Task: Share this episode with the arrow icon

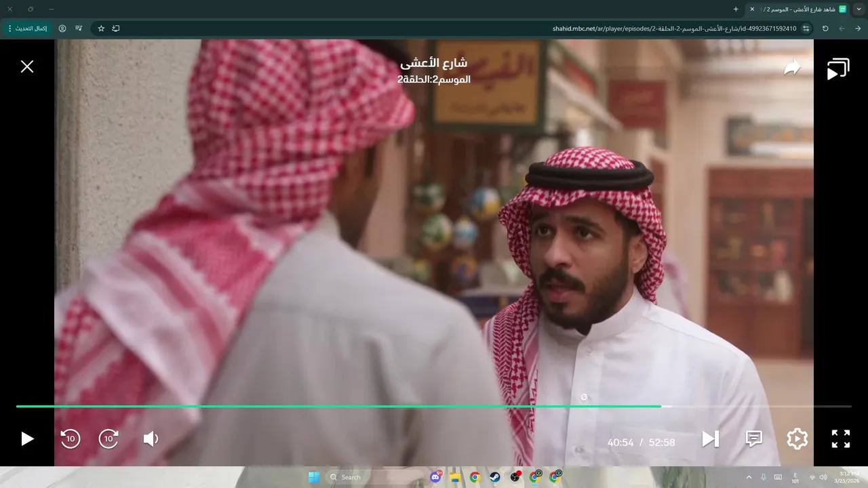Action: click(792, 68)
